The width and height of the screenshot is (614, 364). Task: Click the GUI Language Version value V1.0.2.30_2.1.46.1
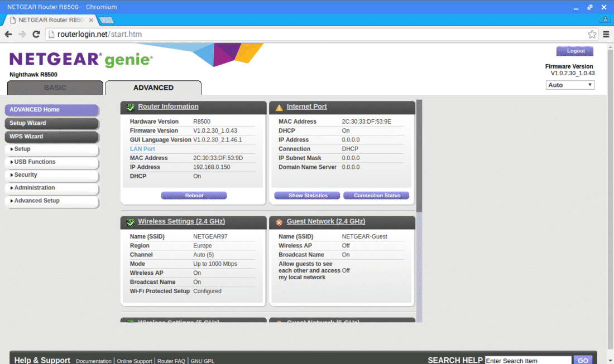pyautogui.click(x=217, y=139)
